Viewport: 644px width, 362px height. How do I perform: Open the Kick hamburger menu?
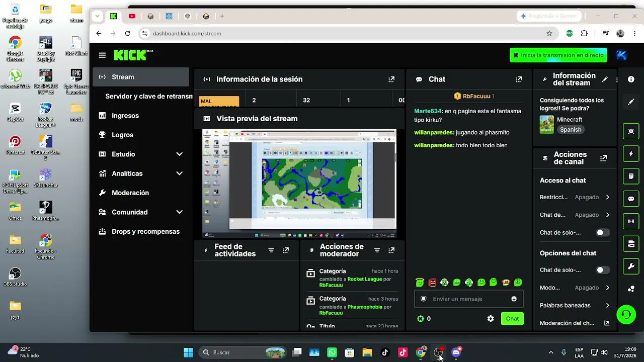point(102,55)
